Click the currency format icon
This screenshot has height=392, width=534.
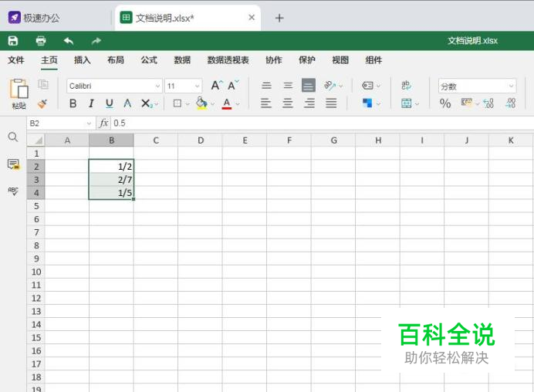point(466,102)
